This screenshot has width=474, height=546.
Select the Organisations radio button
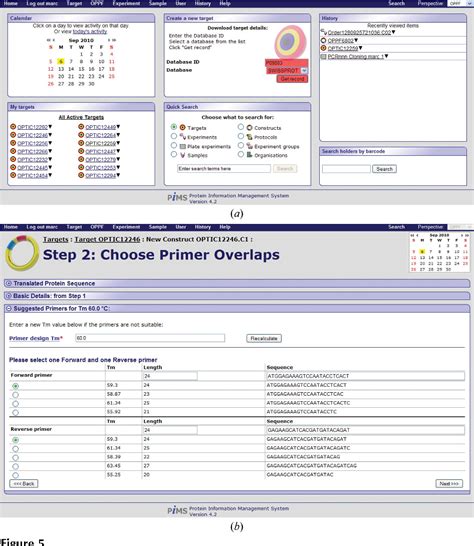[241, 154]
